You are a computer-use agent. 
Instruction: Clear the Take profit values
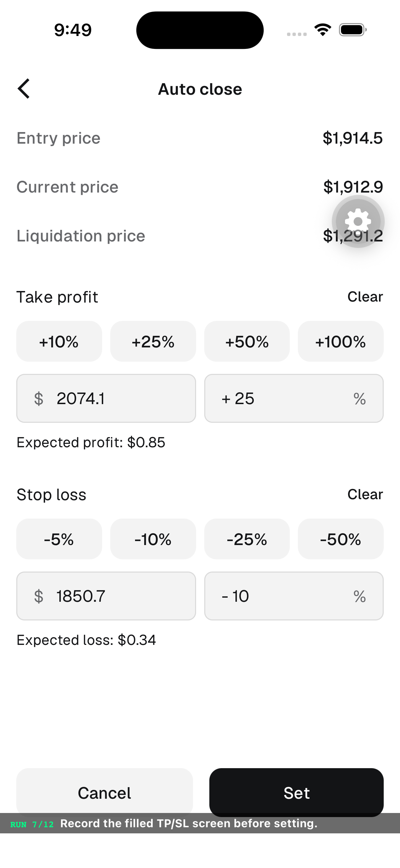coord(365,297)
